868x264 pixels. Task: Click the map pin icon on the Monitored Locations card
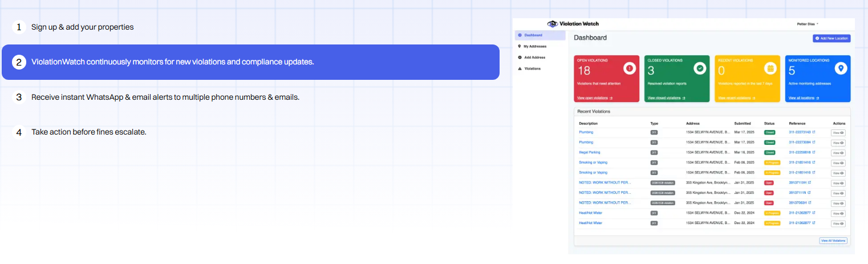[841, 68]
